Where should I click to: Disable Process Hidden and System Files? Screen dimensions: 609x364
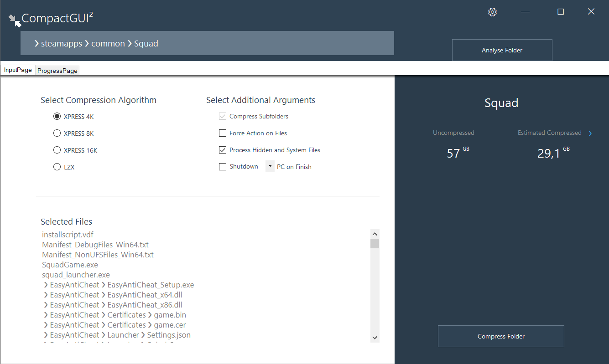[223, 150]
